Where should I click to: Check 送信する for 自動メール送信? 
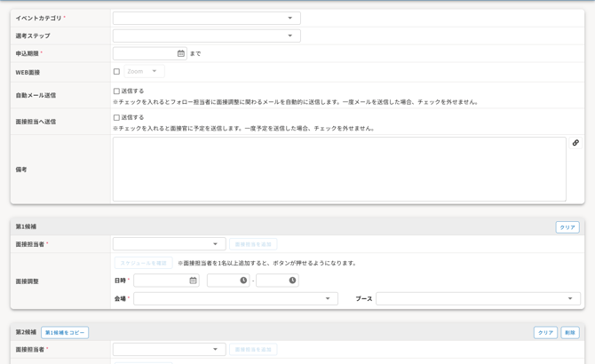(x=116, y=91)
